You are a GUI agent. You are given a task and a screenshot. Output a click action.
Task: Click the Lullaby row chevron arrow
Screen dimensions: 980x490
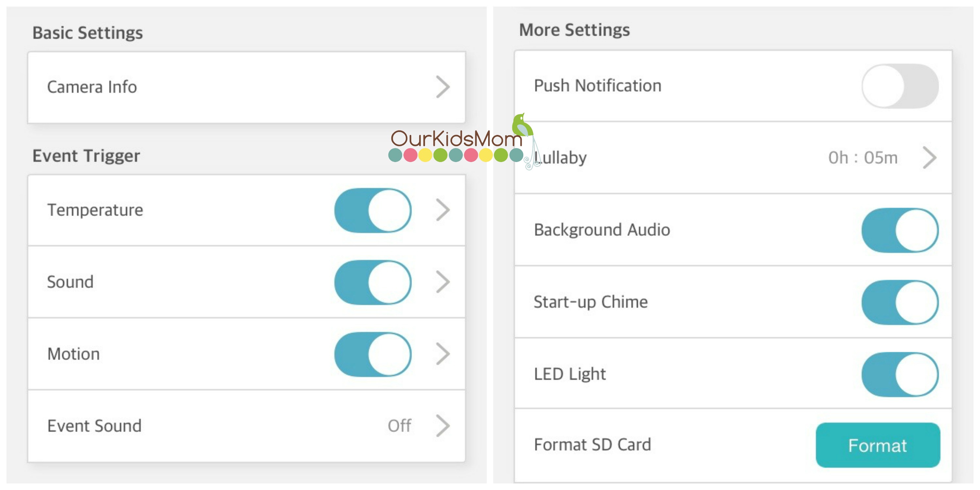[930, 157]
